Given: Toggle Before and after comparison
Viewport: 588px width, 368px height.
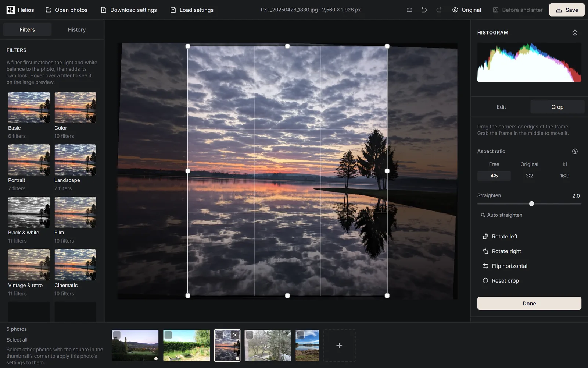Looking at the screenshot, I should [518, 10].
